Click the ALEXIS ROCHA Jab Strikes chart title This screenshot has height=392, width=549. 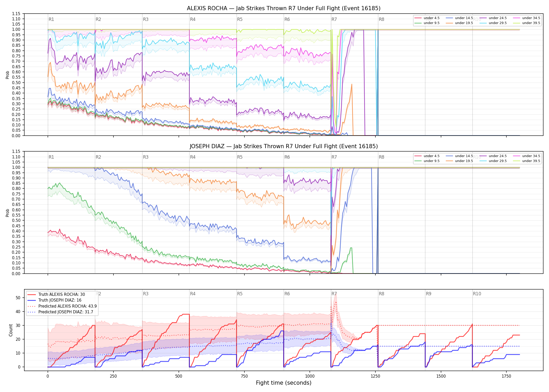click(284, 8)
